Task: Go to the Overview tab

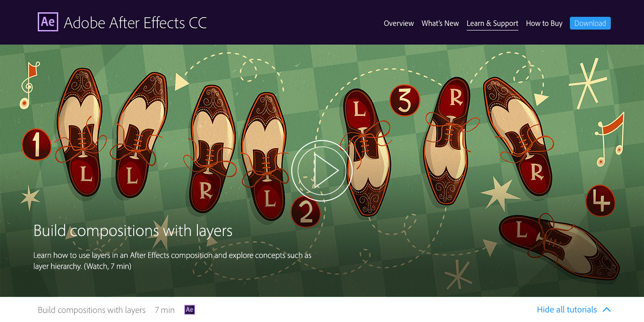Action: tap(399, 23)
